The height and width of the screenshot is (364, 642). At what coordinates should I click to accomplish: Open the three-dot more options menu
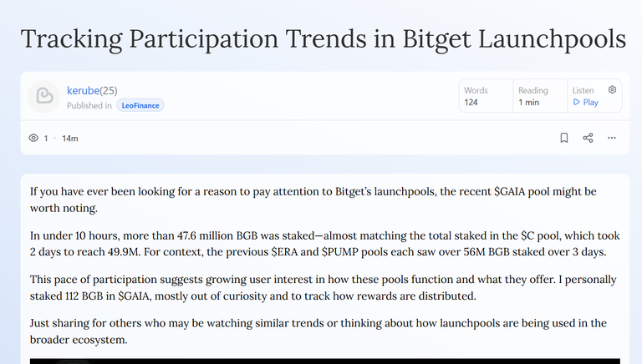click(612, 138)
